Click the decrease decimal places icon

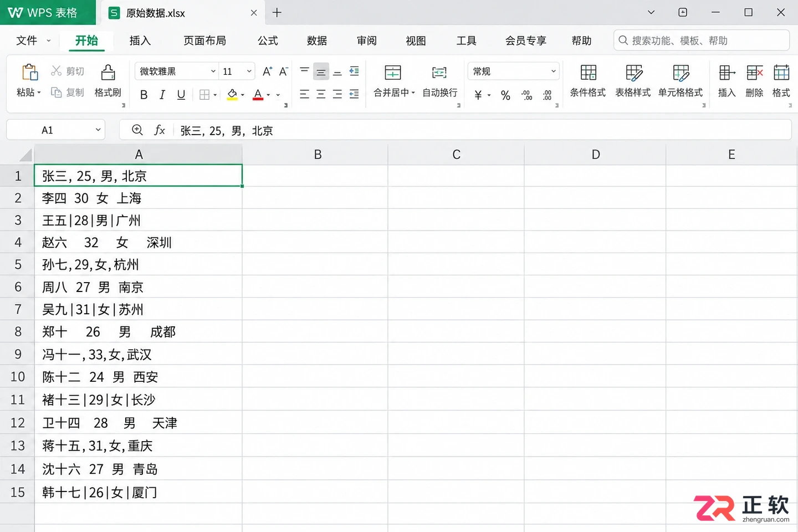click(547, 95)
